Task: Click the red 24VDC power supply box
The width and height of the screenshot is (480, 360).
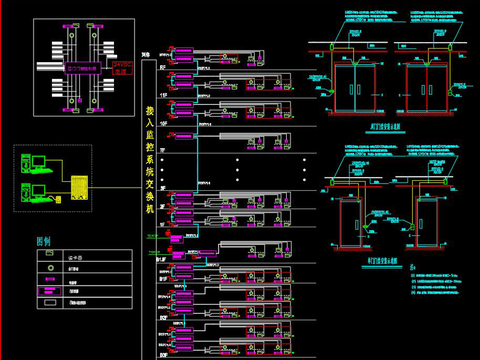Action: (122, 68)
